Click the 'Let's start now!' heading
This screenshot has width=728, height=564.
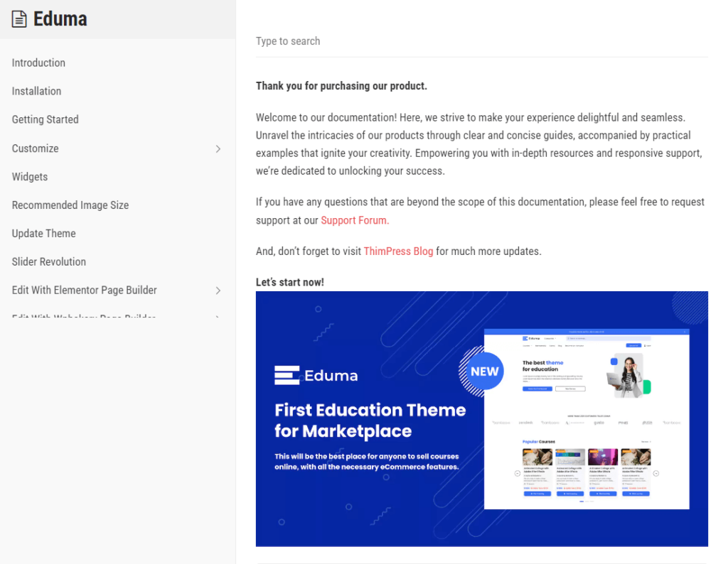(290, 282)
